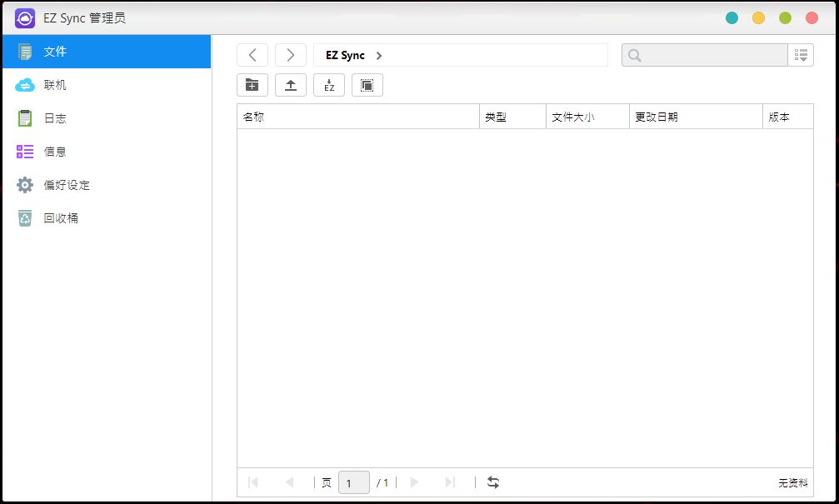Click the 无资料 status text

click(x=793, y=483)
